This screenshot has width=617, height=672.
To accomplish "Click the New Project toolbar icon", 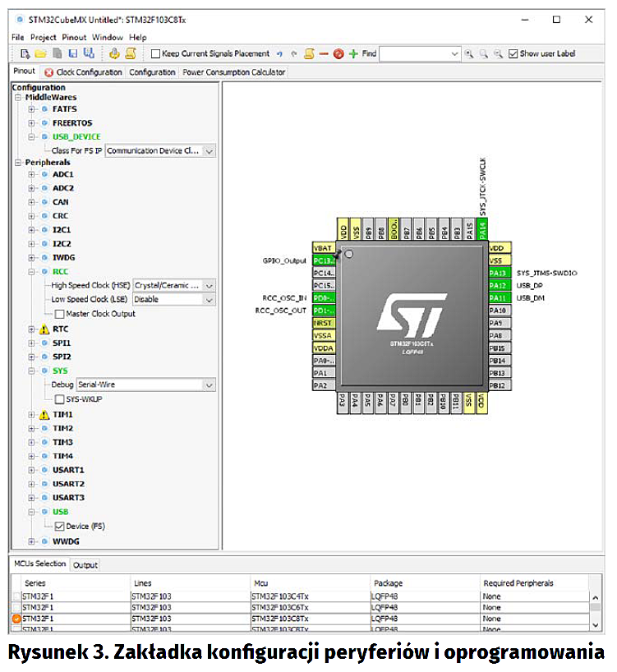I will coord(24,53).
